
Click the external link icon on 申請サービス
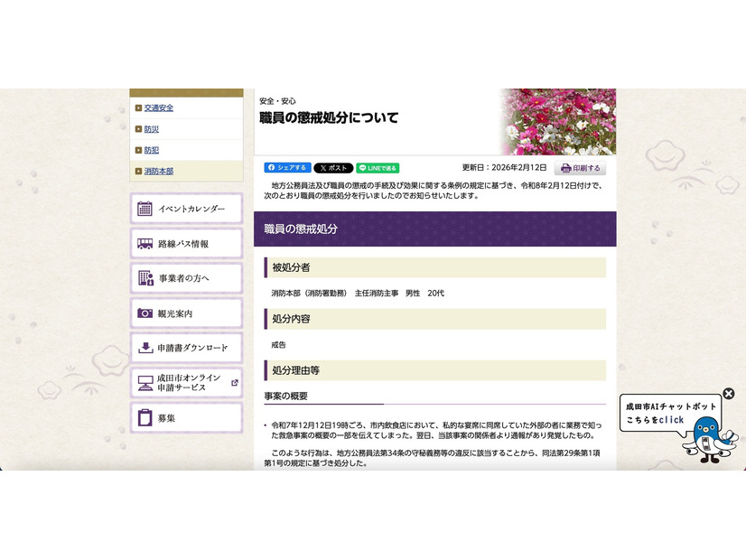click(x=234, y=381)
